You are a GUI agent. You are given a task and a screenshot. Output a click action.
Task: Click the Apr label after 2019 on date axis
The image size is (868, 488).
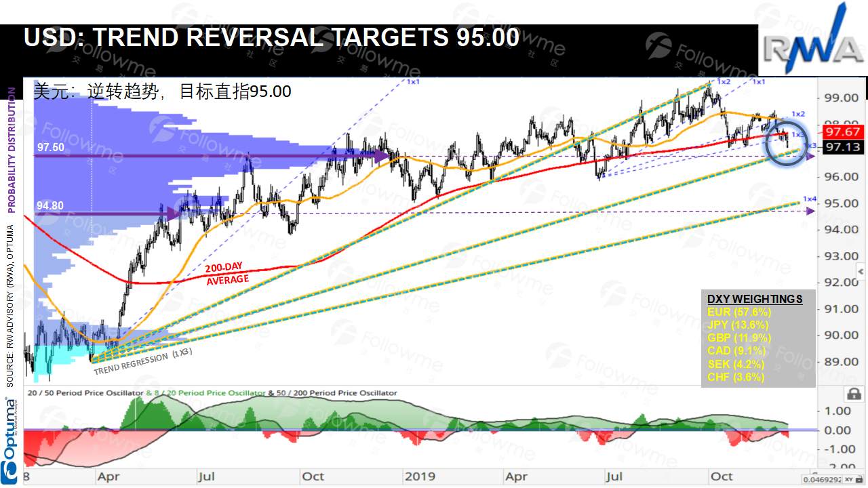(x=517, y=476)
